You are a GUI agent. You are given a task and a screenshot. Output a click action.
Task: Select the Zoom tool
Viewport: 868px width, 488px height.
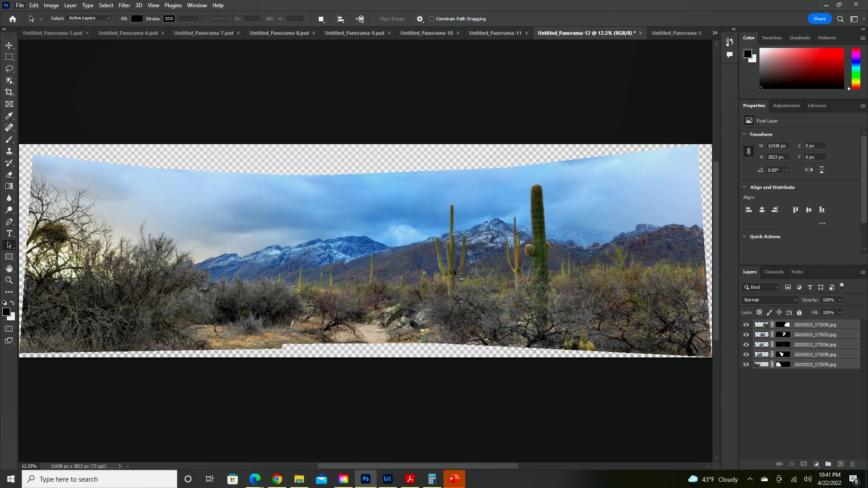point(9,280)
